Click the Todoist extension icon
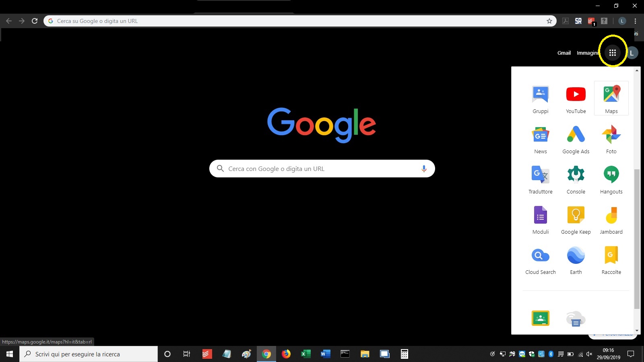The width and height of the screenshot is (644, 362). pos(591,21)
